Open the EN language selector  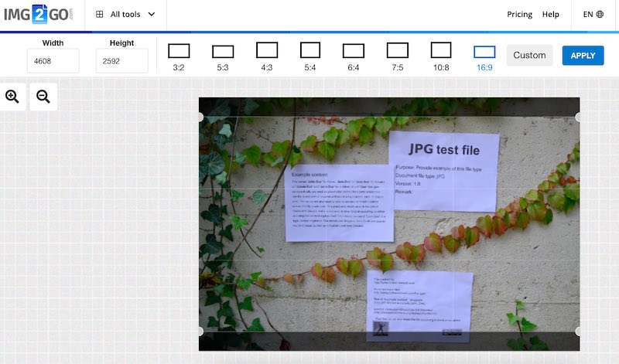[593, 14]
